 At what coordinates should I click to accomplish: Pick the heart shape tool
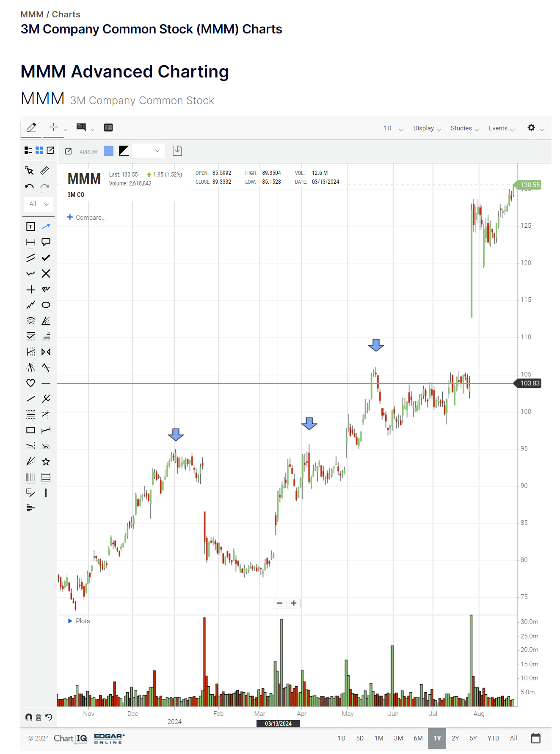point(30,383)
